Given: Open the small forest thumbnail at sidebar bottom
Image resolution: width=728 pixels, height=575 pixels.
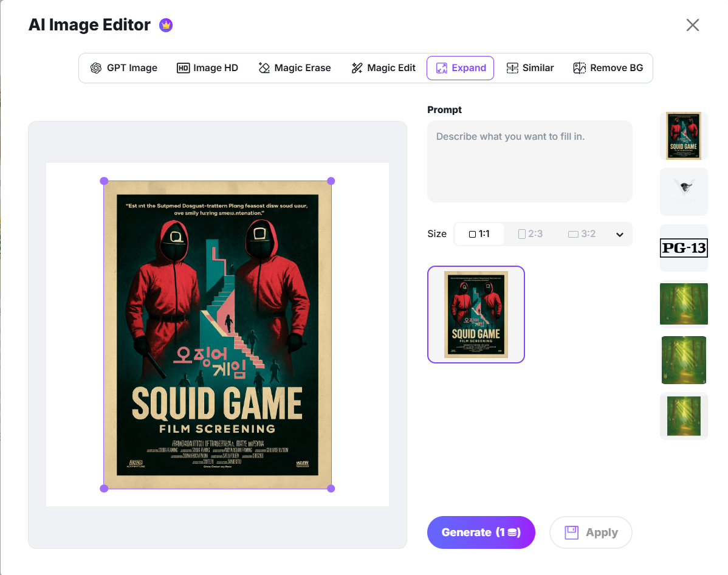Looking at the screenshot, I should 684,416.
